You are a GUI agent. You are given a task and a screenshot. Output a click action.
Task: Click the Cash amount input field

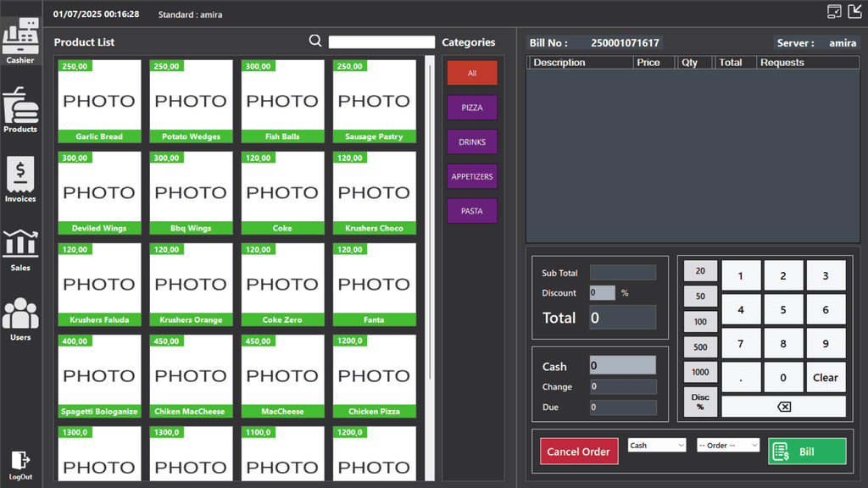coord(623,365)
